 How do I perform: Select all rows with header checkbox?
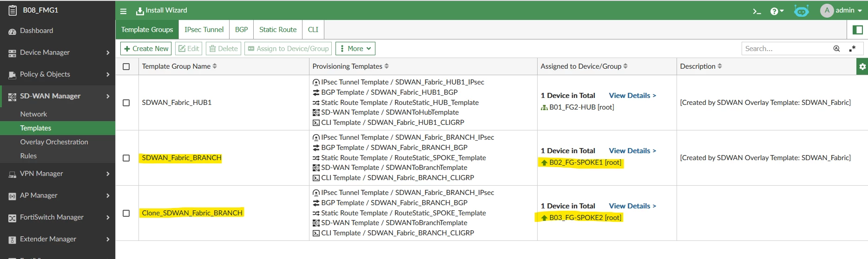[126, 66]
